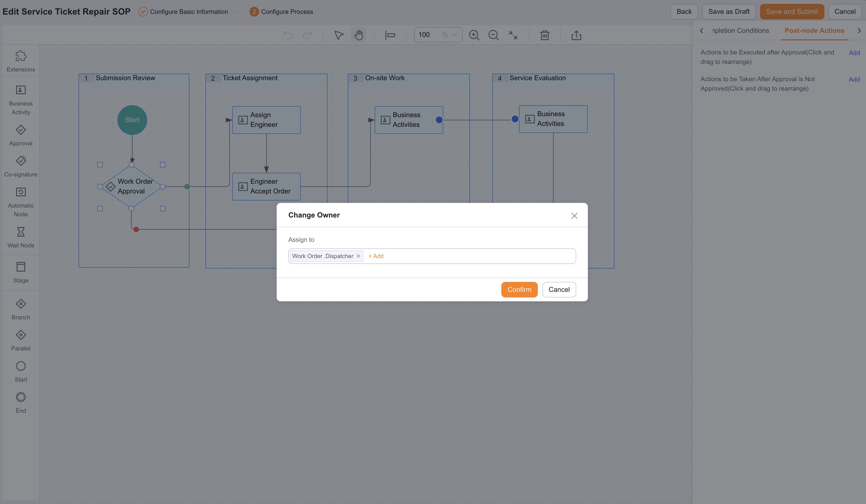Click the fit-to-screen collapse arrows icon
The image size is (866, 504).
(513, 35)
